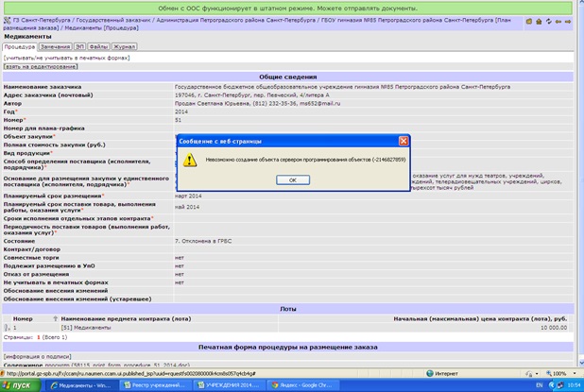
Task: Click the scroll down arrow of page scrollbar
Action: click(x=580, y=363)
